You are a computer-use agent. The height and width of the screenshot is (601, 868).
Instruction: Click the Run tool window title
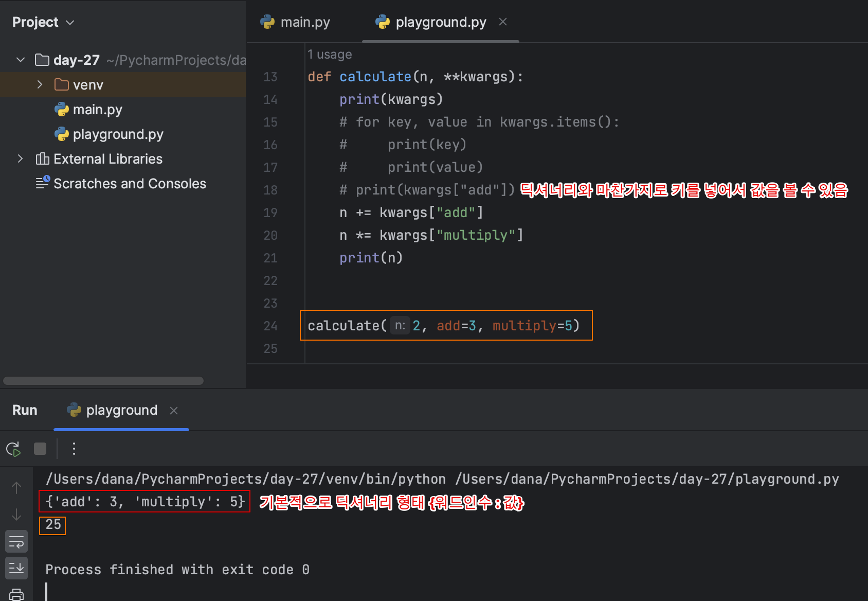click(x=25, y=410)
